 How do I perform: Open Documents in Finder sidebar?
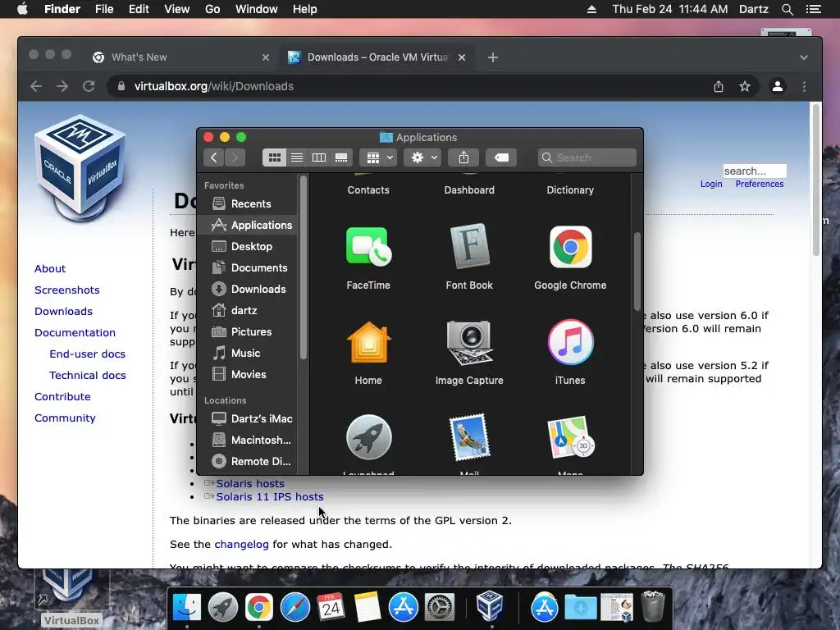[x=247, y=268]
